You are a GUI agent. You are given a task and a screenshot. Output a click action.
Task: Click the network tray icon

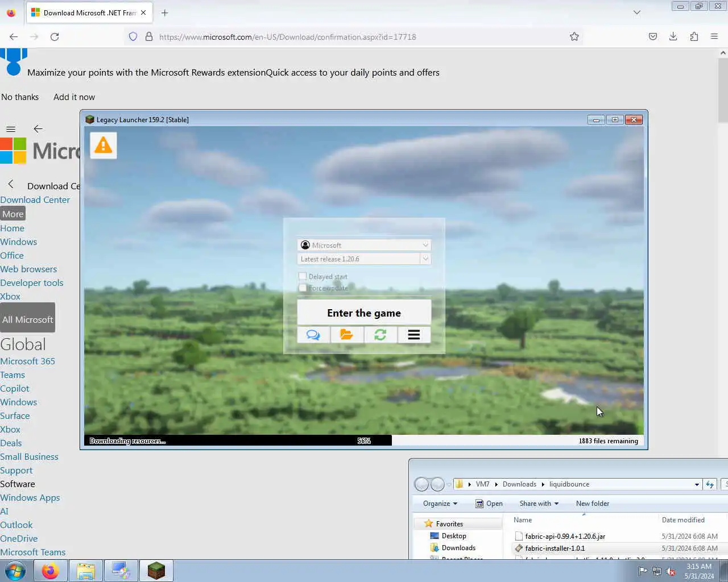(x=657, y=571)
